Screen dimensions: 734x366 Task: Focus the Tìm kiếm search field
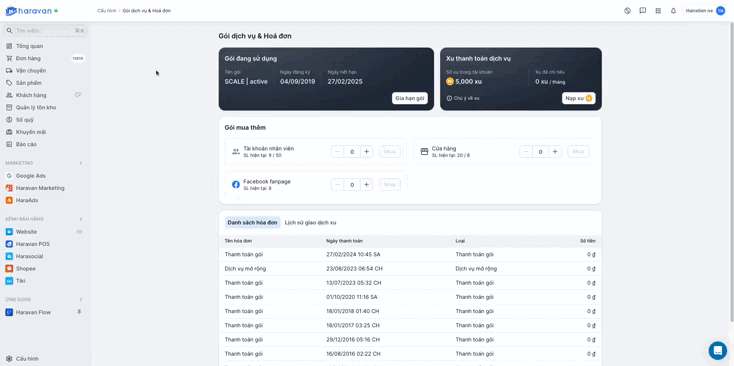click(45, 30)
